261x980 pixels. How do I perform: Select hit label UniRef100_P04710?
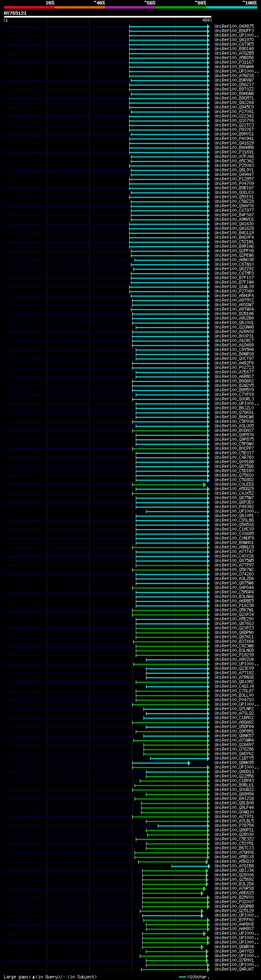pyautogui.click(x=234, y=700)
